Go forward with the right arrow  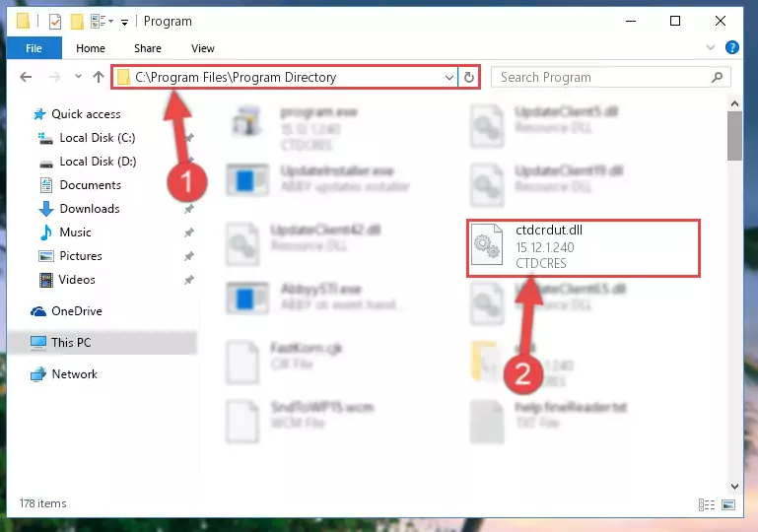coord(54,77)
